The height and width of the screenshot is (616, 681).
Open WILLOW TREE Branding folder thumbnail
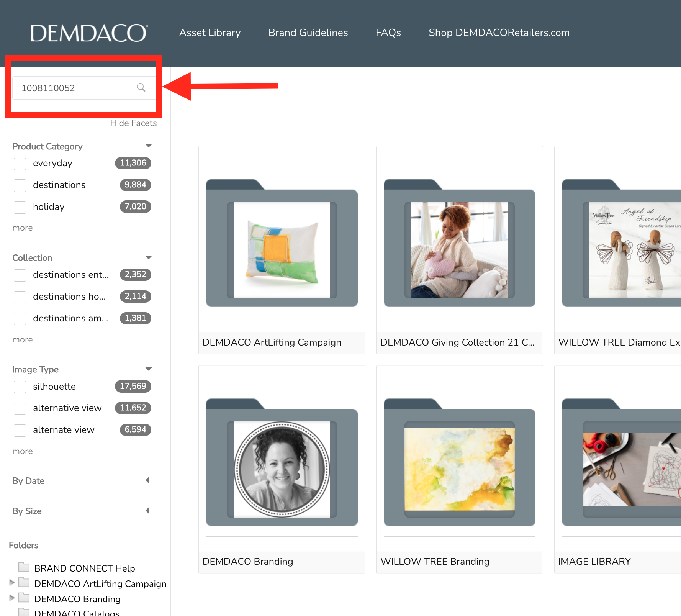460,462
